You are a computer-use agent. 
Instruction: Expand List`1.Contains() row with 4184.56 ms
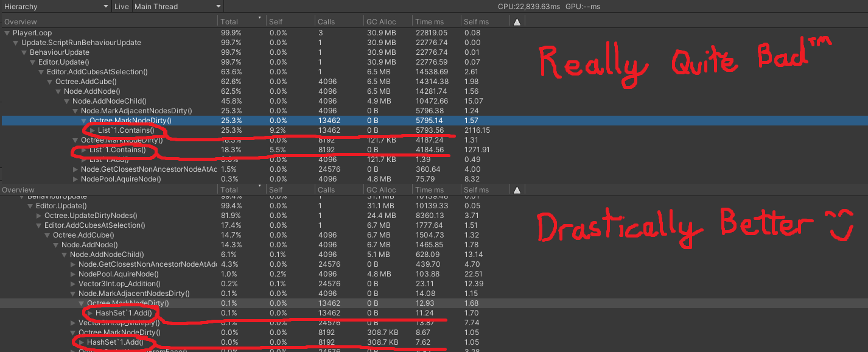click(x=84, y=150)
